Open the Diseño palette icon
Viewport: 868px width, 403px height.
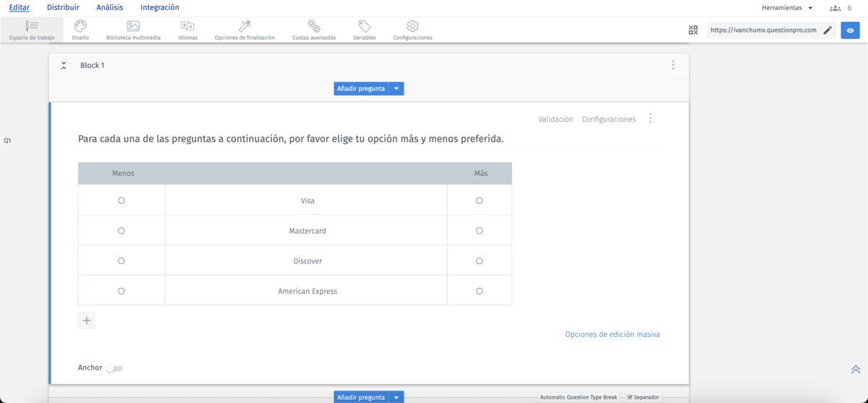(x=80, y=26)
